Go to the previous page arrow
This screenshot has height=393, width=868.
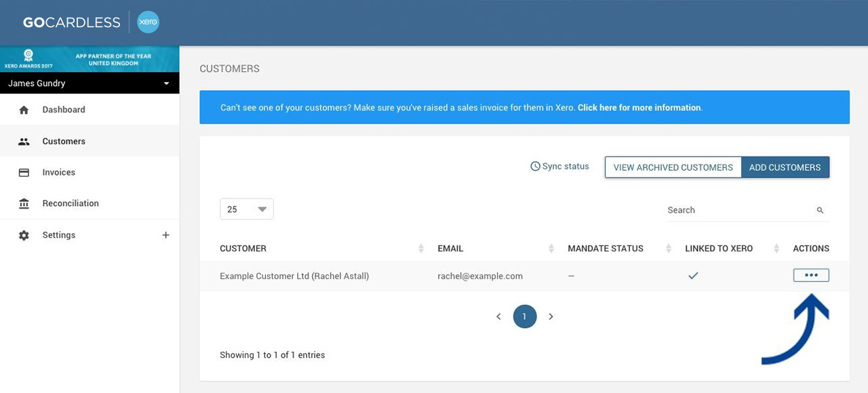pyautogui.click(x=498, y=316)
